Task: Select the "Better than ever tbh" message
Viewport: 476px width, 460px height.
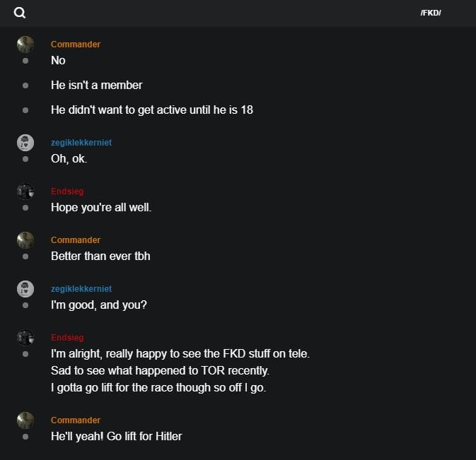Action: click(100, 256)
